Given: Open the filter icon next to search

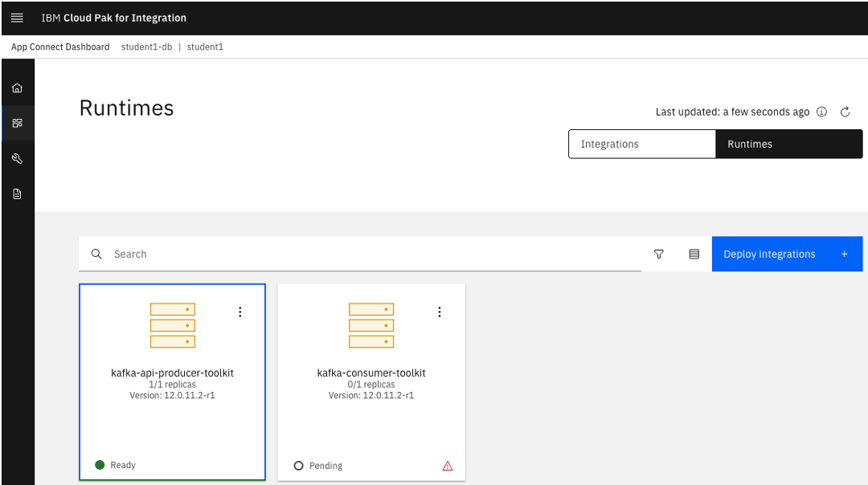Looking at the screenshot, I should (x=659, y=254).
